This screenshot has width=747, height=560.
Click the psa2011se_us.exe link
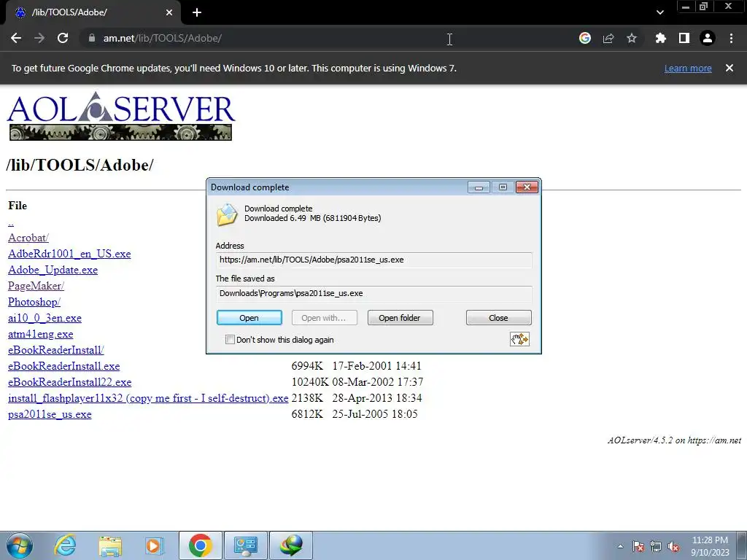(50, 414)
